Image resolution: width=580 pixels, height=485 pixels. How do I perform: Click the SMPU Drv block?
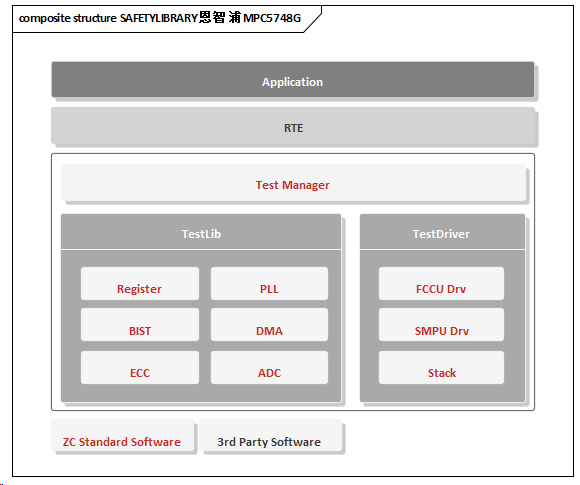441,325
